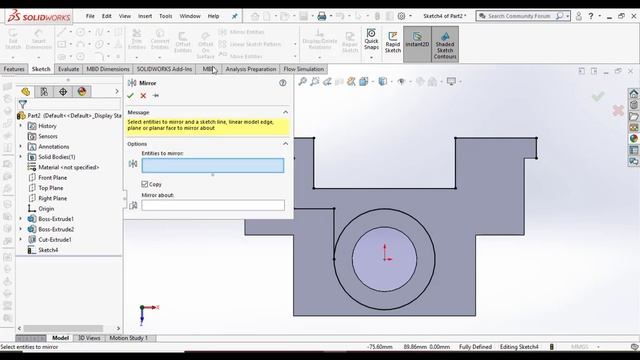Switch to Evaluate tab
Viewport: 640px width, 360px height.
68,69
